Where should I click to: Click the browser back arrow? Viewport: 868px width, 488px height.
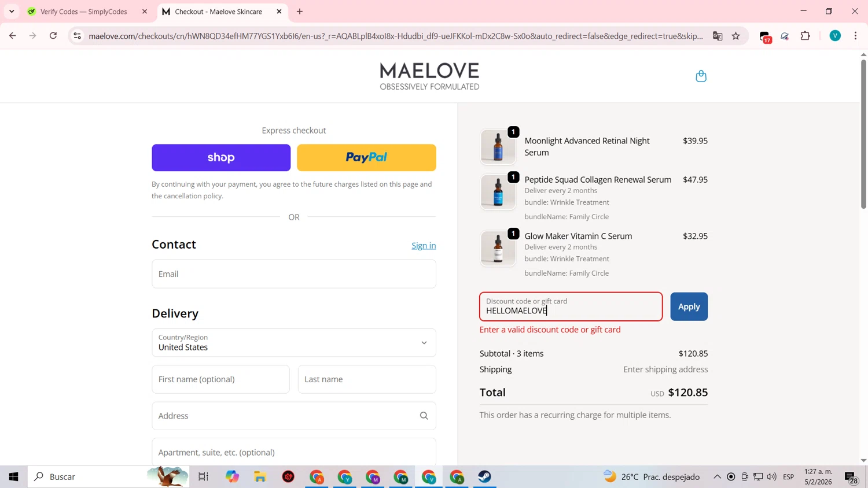[13, 36]
